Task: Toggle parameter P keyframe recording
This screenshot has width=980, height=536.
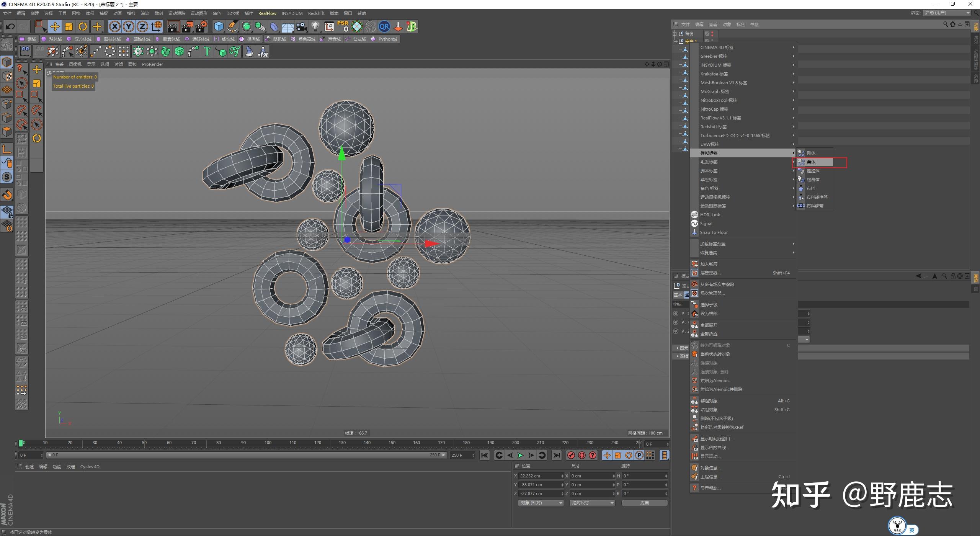Action: point(639,455)
